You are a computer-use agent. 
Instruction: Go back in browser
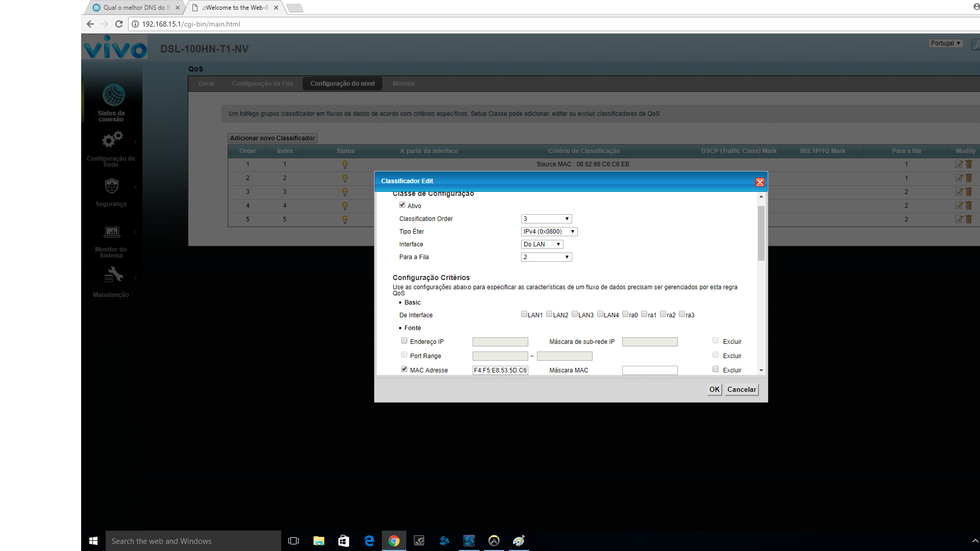click(90, 24)
